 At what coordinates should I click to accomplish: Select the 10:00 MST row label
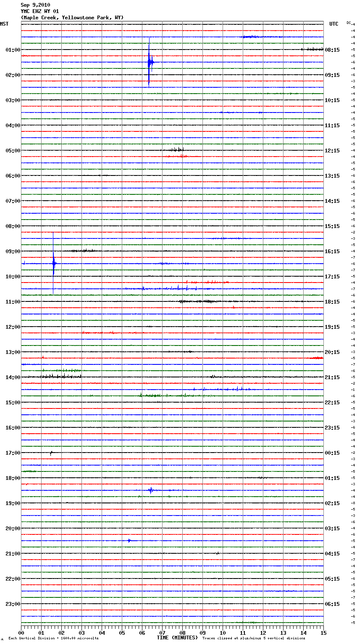(x=13, y=277)
